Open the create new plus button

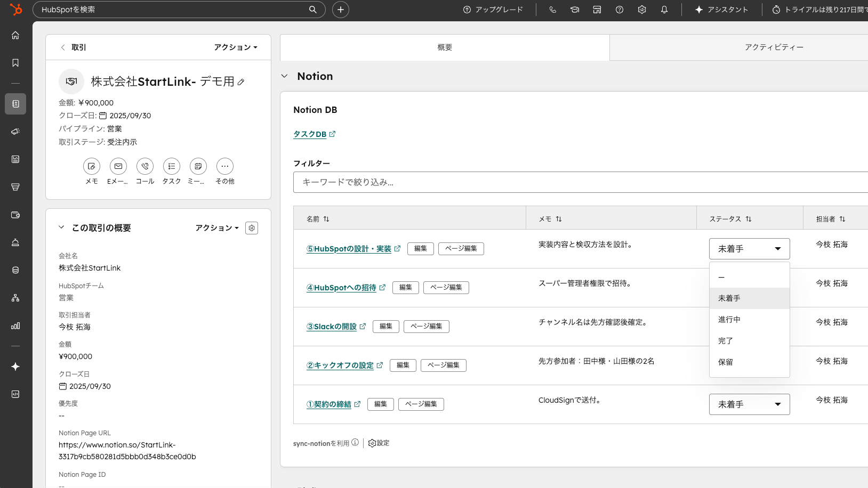pos(341,10)
